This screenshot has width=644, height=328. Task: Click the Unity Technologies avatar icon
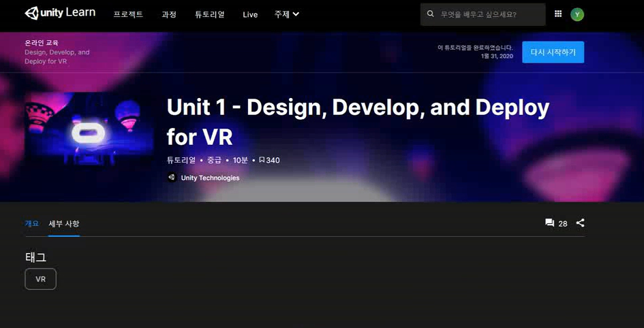172,177
